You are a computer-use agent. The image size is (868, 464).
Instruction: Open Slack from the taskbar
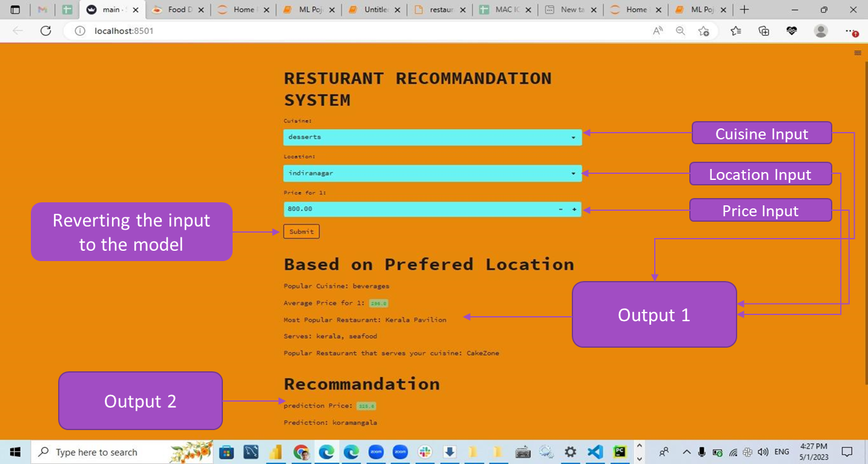pos(425,451)
